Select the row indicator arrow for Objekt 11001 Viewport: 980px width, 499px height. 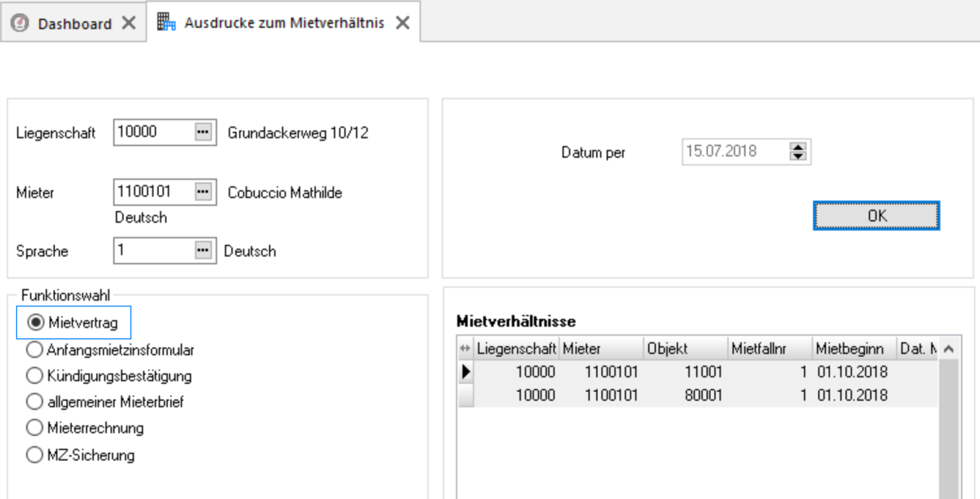tap(465, 373)
